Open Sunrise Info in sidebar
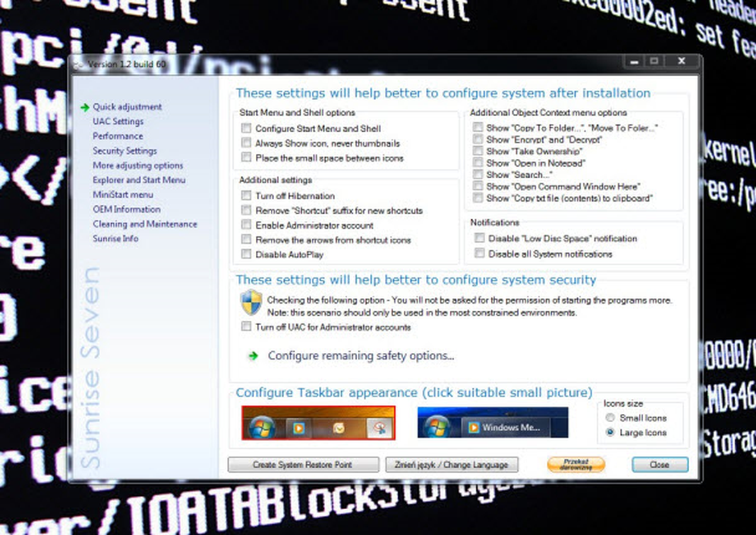Screen dimensions: 756x535 coord(115,239)
